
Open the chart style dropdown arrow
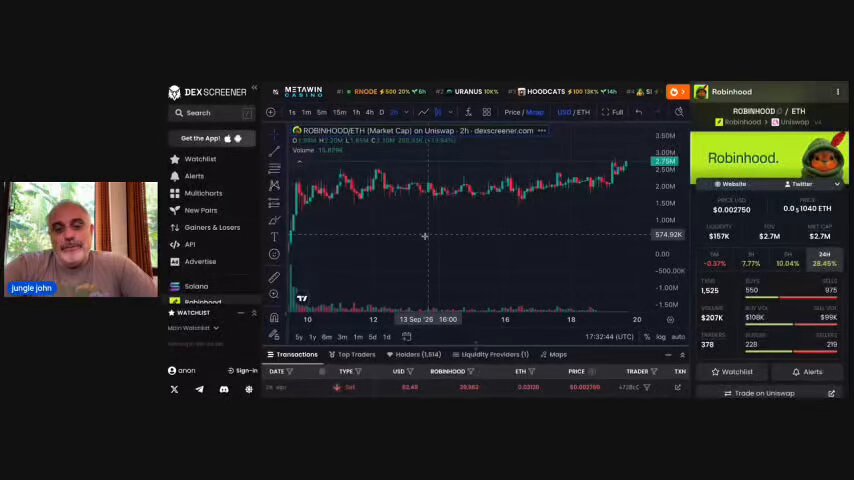(450, 112)
